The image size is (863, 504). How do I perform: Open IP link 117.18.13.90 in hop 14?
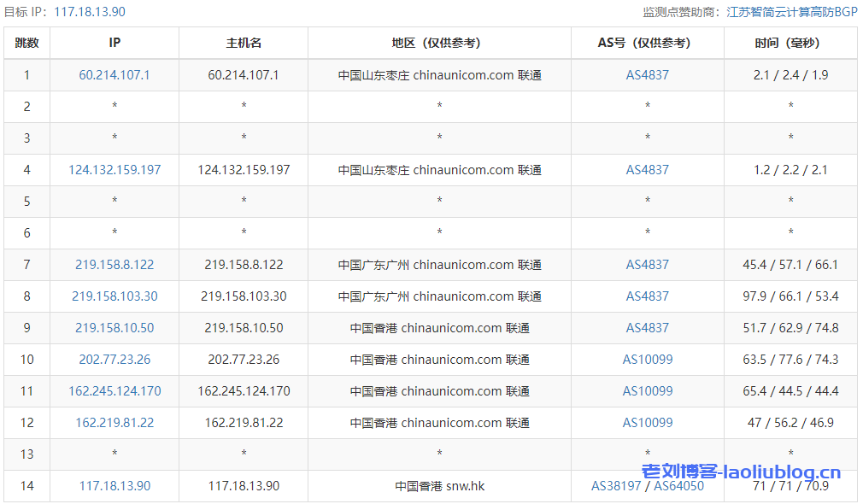(x=114, y=486)
